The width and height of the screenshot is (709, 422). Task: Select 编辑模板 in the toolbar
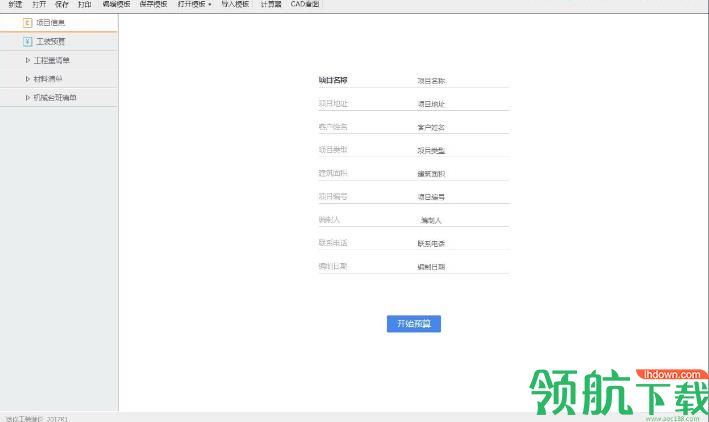pos(116,4)
